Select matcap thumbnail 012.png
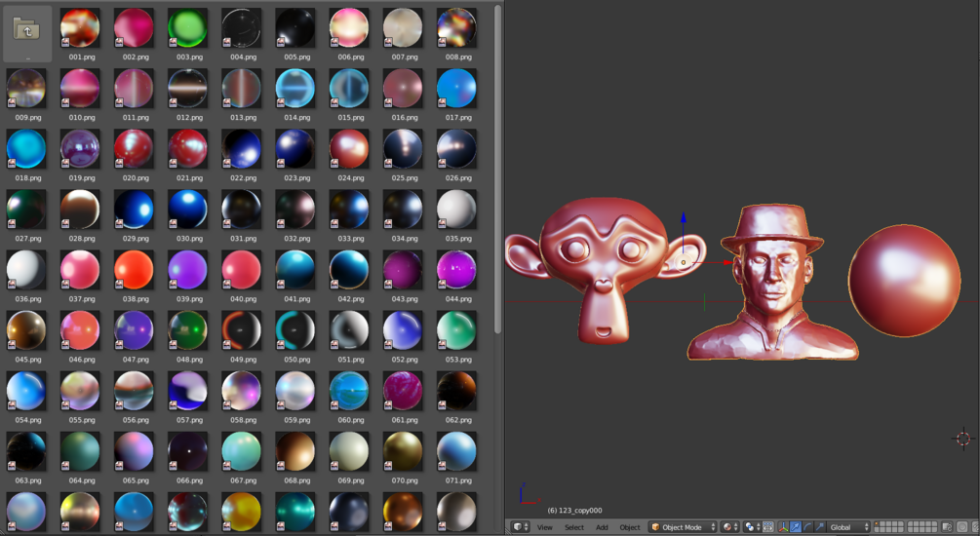Image resolution: width=980 pixels, height=536 pixels. pos(187,88)
